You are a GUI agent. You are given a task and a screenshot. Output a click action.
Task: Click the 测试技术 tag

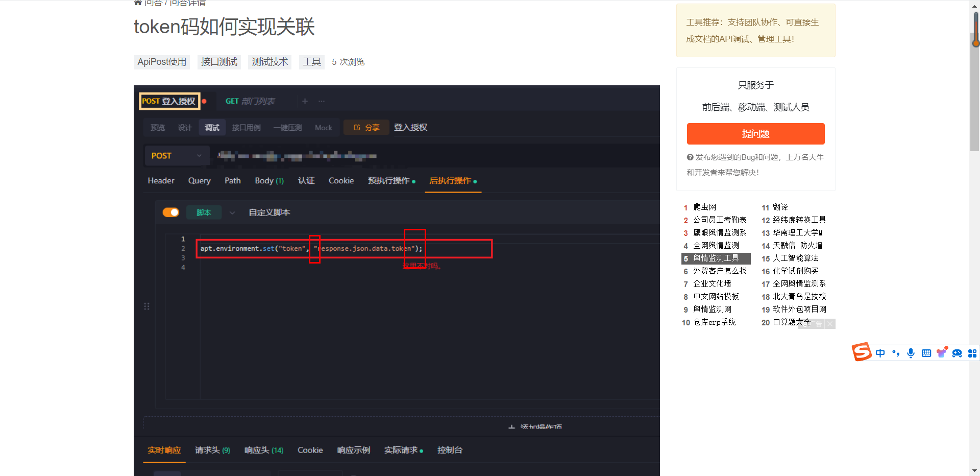coord(269,62)
